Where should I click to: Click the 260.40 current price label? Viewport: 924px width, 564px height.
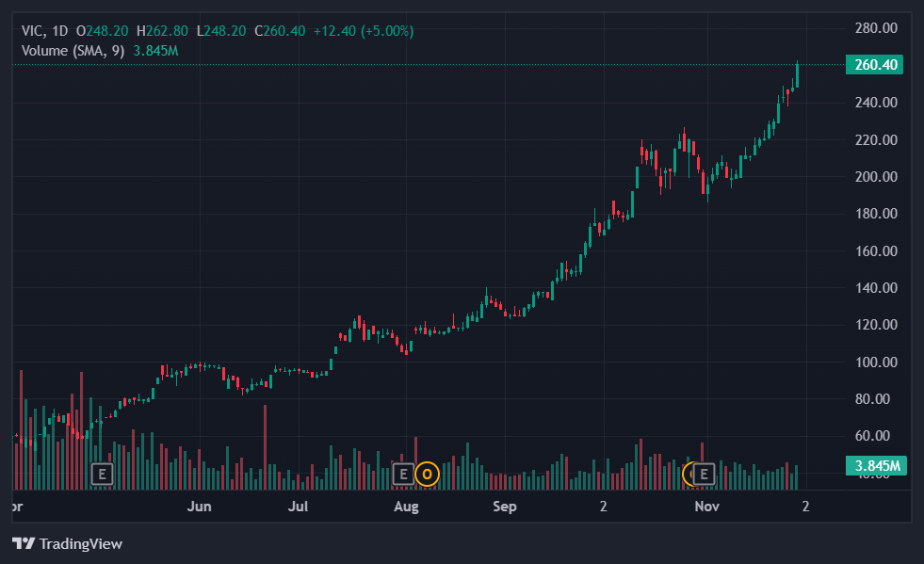(875, 65)
